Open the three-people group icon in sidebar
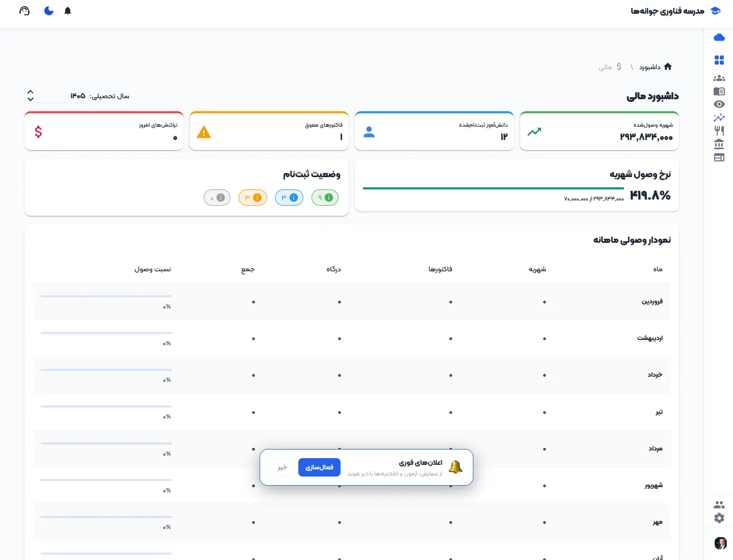This screenshot has height=560, width=733. tap(719, 78)
